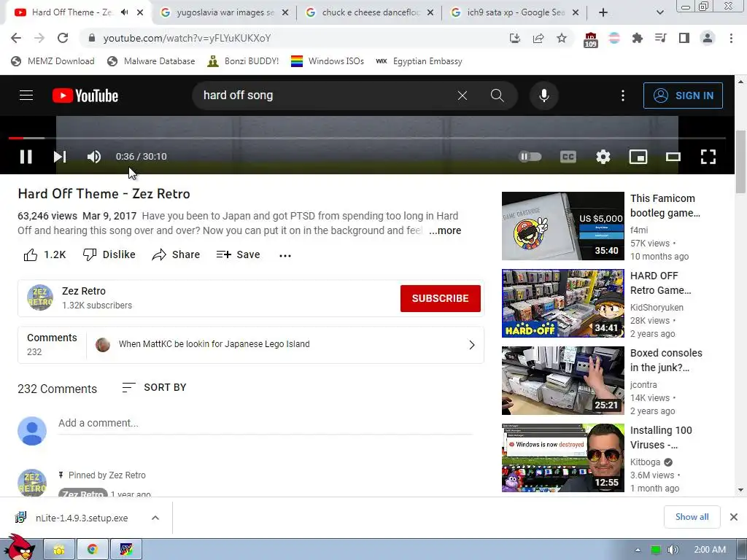Switch to chuck e cheese dancefloor tab
Screen dimensions: 747x560
coord(370,12)
